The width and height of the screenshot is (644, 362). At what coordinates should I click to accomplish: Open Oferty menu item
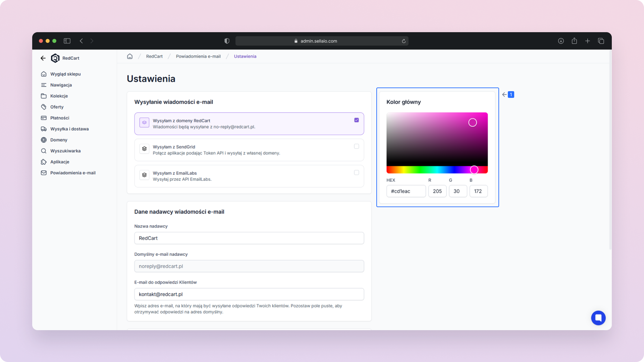57,107
